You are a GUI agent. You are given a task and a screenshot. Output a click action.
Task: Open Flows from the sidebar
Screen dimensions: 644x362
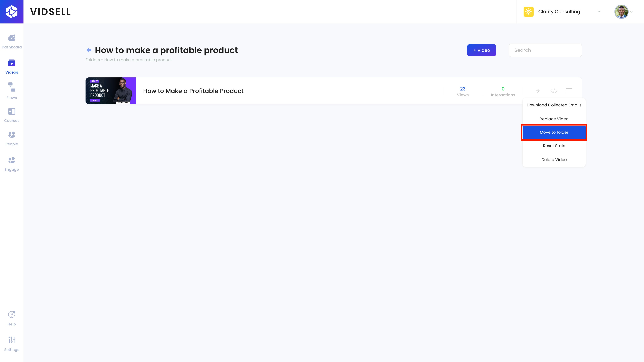12,91
